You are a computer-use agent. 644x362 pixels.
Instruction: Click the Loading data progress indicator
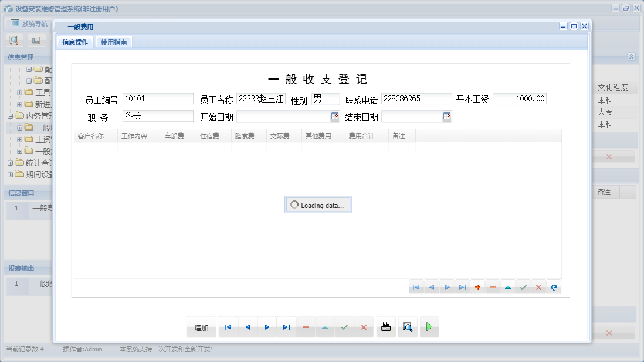(x=318, y=204)
